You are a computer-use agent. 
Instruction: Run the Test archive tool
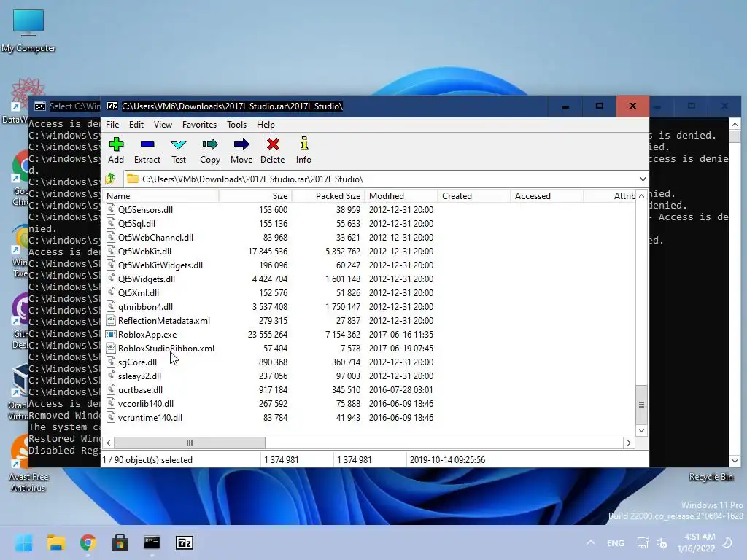(x=179, y=150)
